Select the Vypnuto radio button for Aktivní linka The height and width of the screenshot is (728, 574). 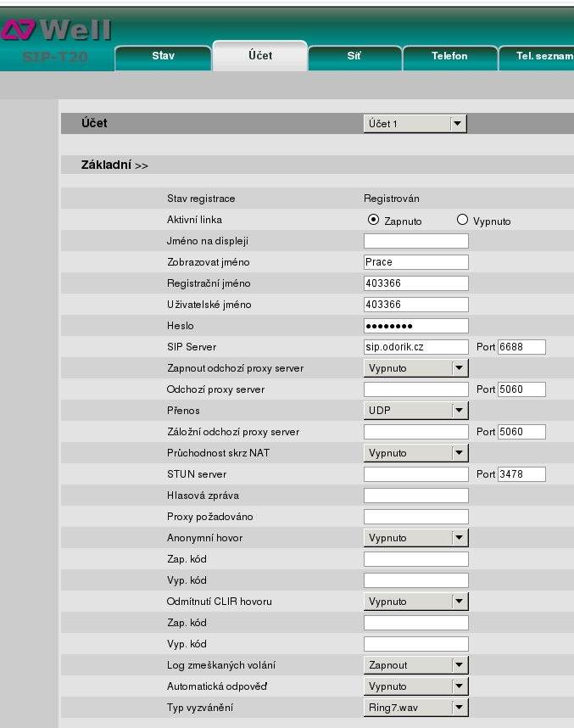pyautogui.click(x=462, y=220)
